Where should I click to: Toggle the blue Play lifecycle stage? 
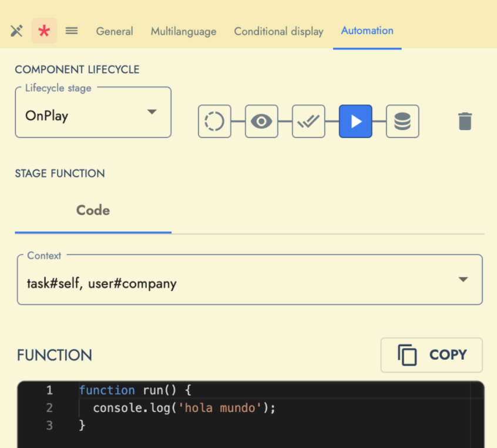pyautogui.click(x=355, y=121)
